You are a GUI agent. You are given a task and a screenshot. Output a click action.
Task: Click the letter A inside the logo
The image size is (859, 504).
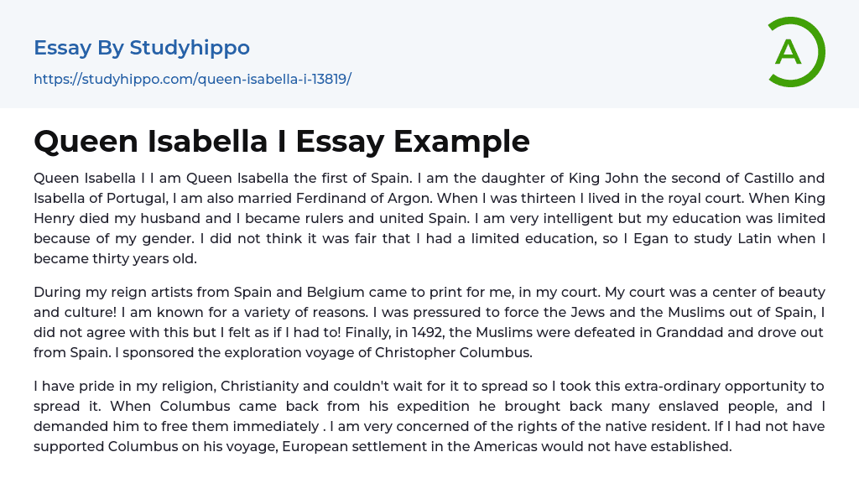(789, 53)
